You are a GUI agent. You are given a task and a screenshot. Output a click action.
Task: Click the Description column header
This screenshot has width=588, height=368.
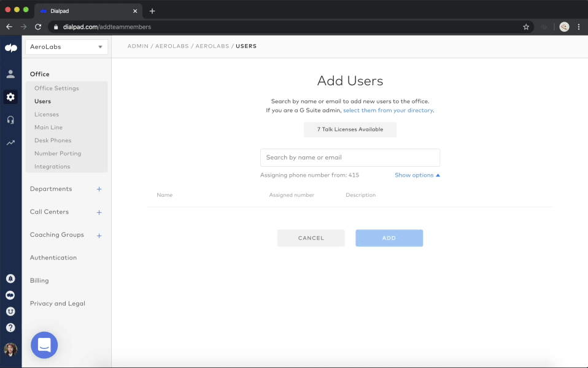pos(361,195)
